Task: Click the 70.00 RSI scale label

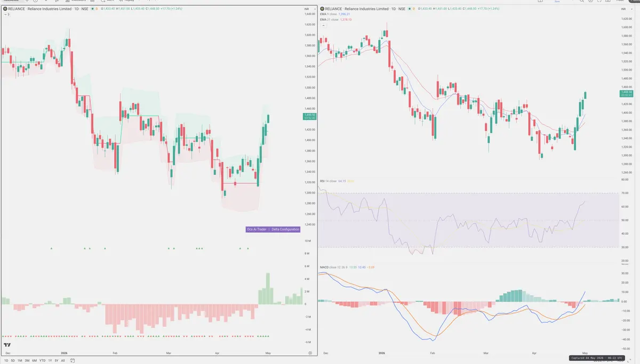Action: coord(625,193)
